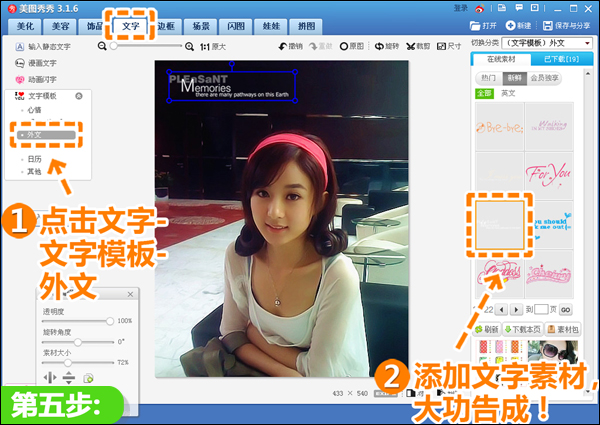The height and width of the screenshot is (425, 600).
Task: Click the 保存与分享 save disk icon
Action: coord(548,26)
